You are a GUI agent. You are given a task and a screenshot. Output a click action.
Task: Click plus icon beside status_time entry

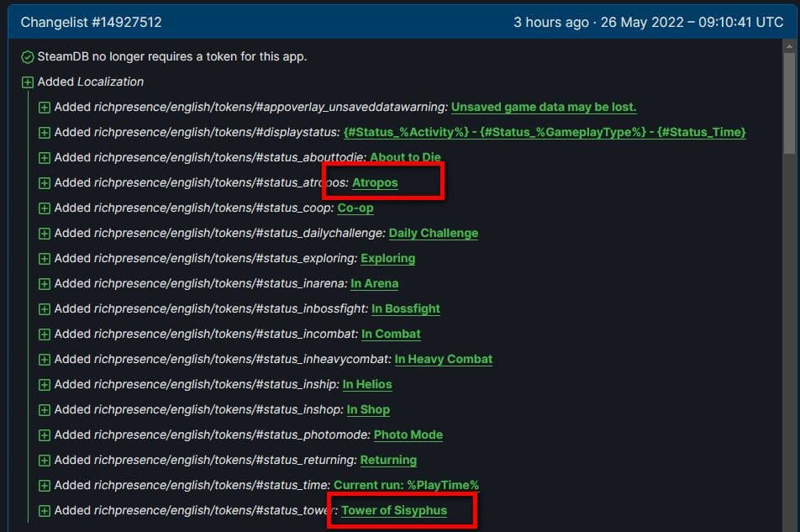point(45,486)
